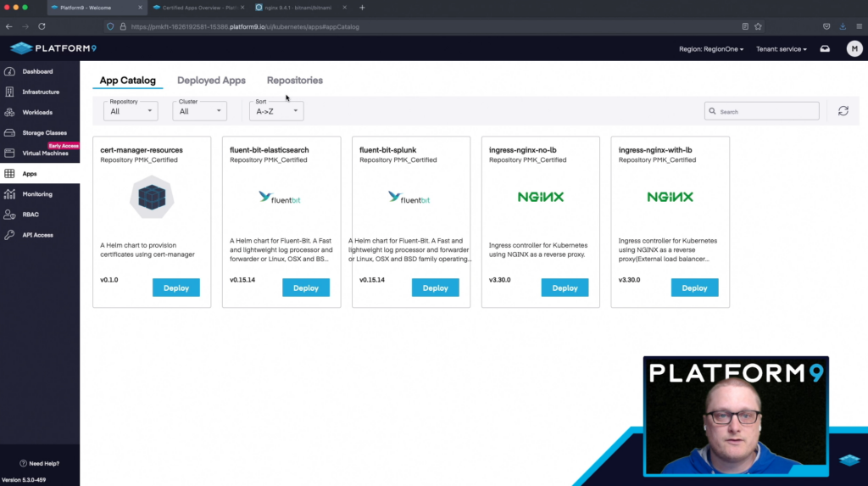Expand the Sort A->Z dropdown
Viewport: 868px width, 486px height.
point(276,111)
